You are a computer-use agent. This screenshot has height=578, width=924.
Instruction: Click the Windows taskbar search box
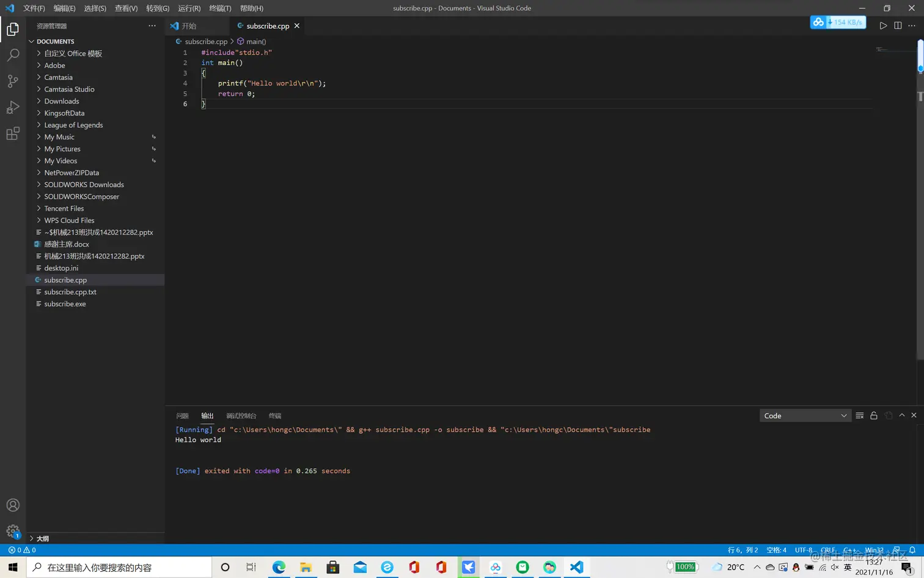coord(119,567)
